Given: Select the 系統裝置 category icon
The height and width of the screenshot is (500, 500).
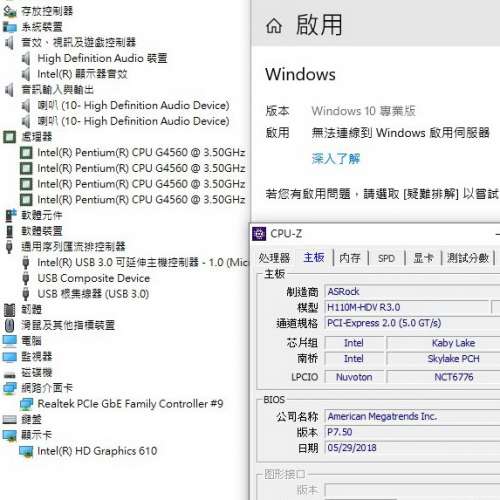Looking at the screenshot, I should click(9, 27).
